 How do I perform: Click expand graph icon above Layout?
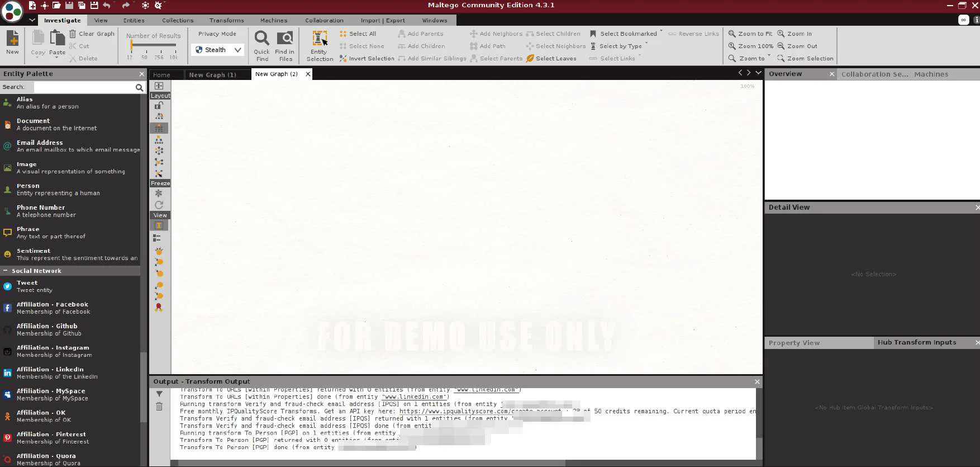(x=159, y=86)
